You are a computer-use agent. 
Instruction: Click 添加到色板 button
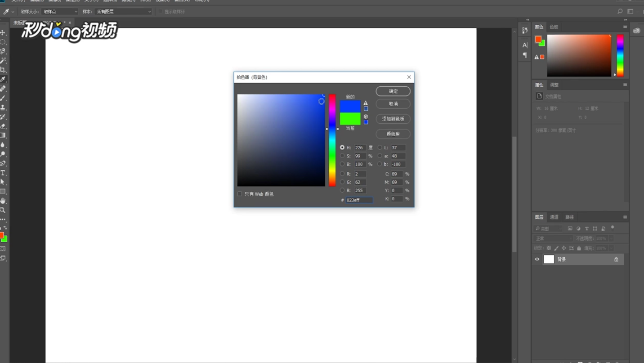393,119
